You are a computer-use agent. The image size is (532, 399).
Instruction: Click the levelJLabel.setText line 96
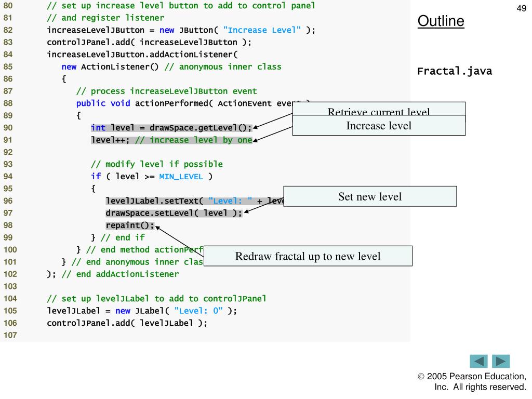point(195,201)
